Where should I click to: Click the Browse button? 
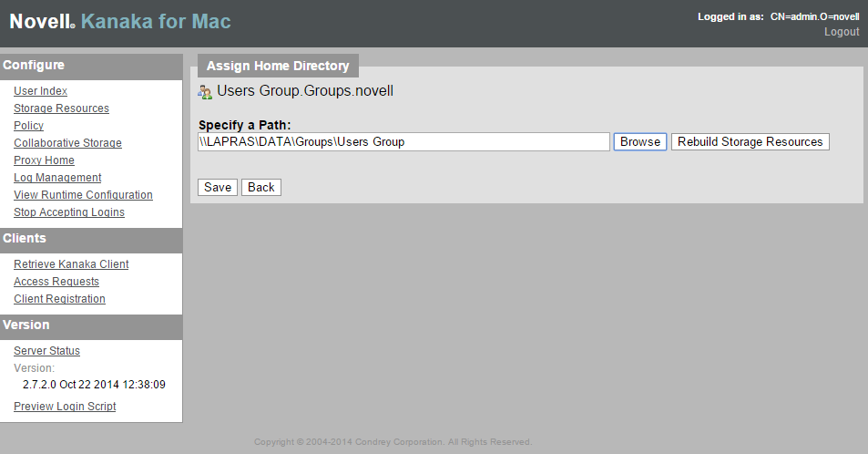640,142
